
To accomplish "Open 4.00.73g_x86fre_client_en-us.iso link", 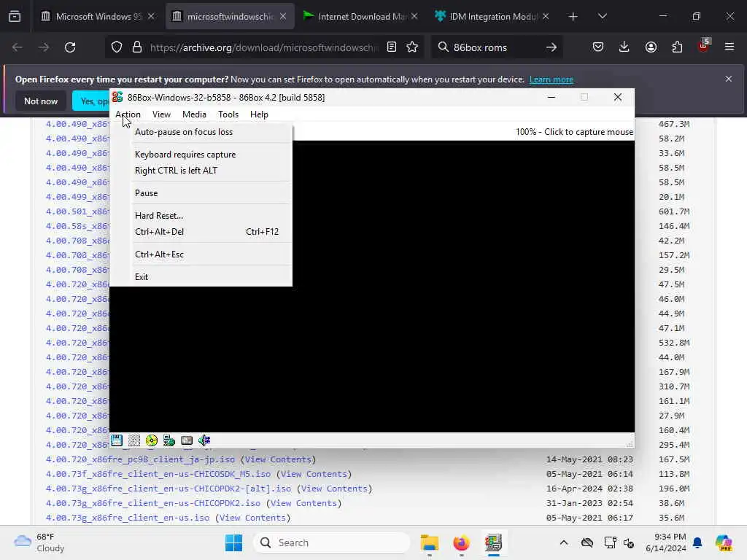I will pos(127,518).
